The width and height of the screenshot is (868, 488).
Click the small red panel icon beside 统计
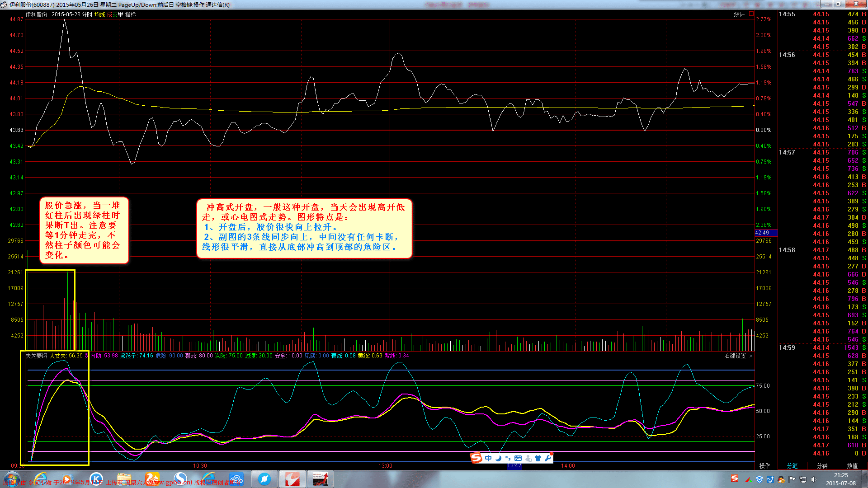coord(751,14)
